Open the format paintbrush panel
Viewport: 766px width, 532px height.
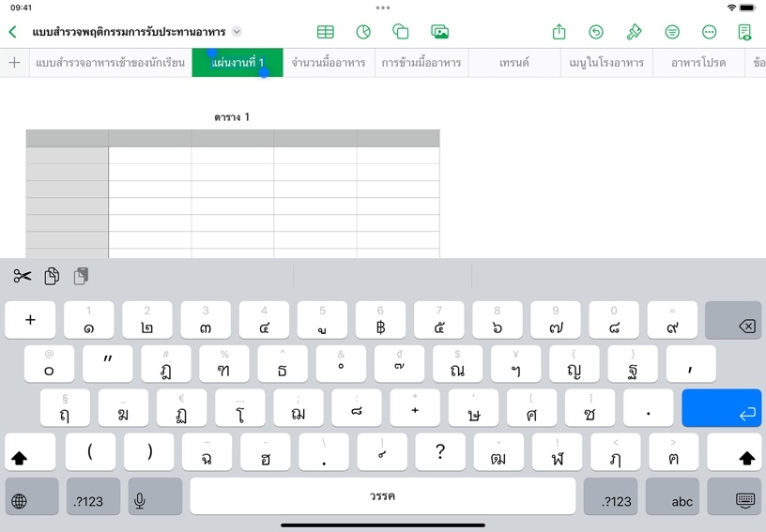coord(634,32)
